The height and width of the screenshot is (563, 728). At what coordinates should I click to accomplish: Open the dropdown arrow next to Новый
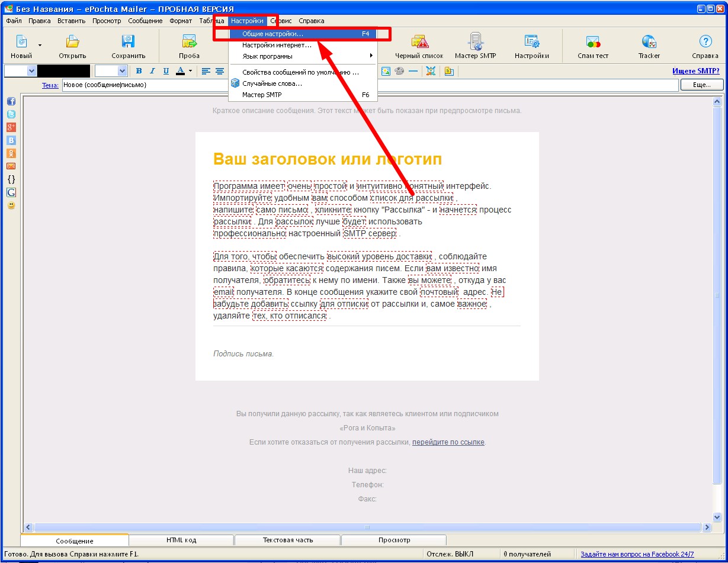tap(40, 44)
